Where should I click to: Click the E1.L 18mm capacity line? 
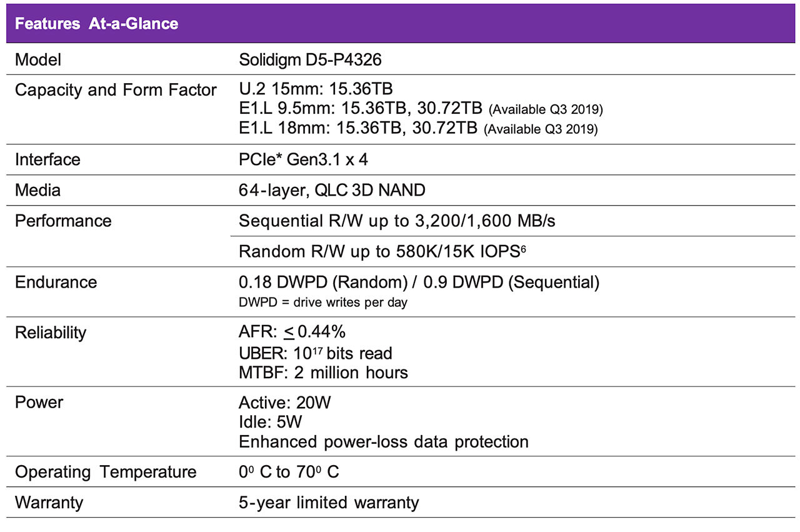[x=418, y=129]
